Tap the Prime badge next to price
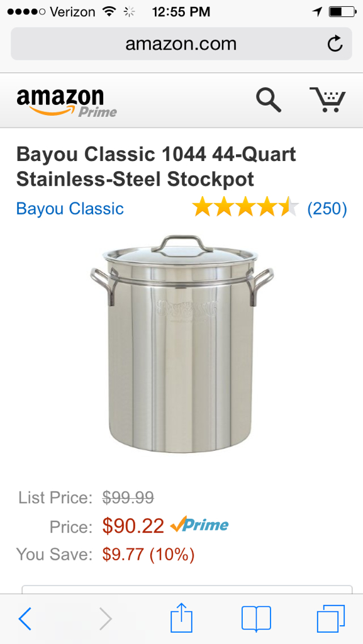 click(x=199, y=525)
